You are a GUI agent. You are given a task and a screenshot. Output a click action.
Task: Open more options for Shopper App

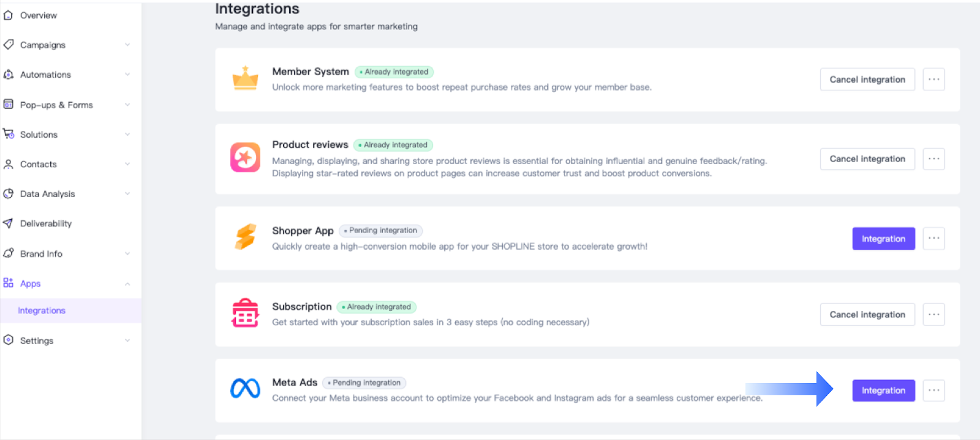[x=933, y=239]
